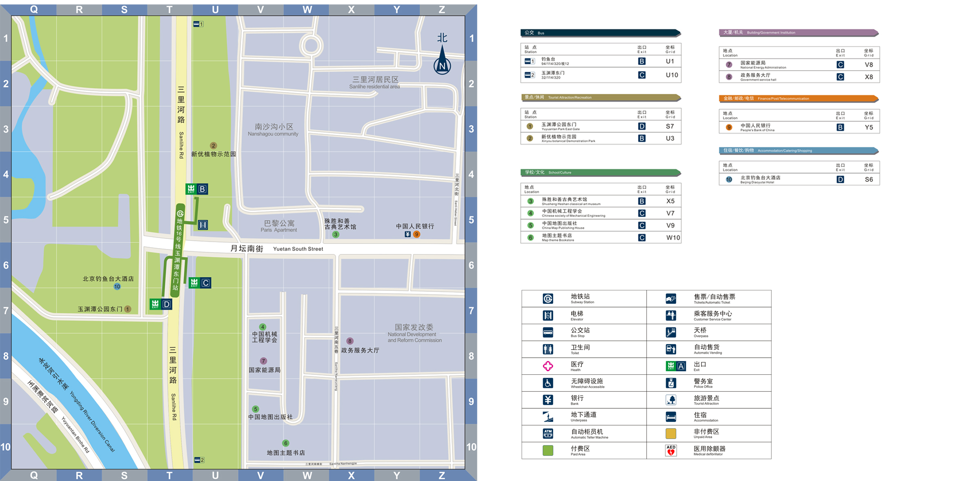Click map marker 8 near 政务服务大厅 label
This screenshot has width=980, height=481.
[x=350, y=341]
